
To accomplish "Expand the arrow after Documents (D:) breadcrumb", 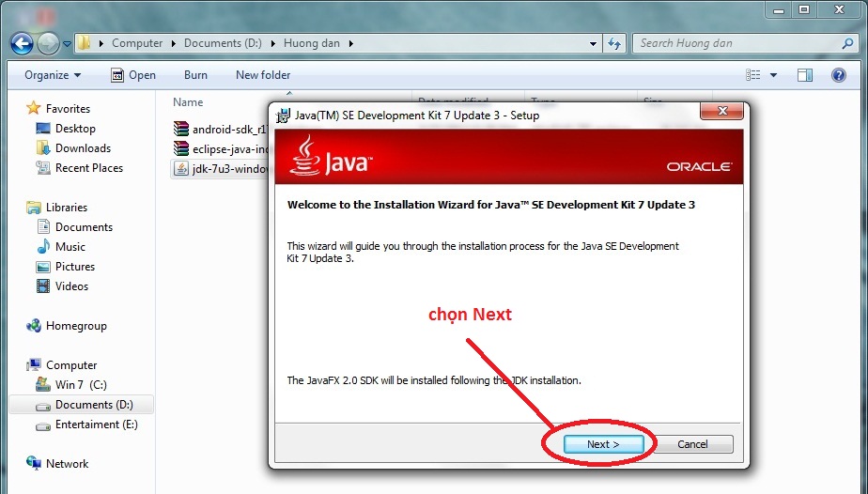I will (x=273, y=43).
